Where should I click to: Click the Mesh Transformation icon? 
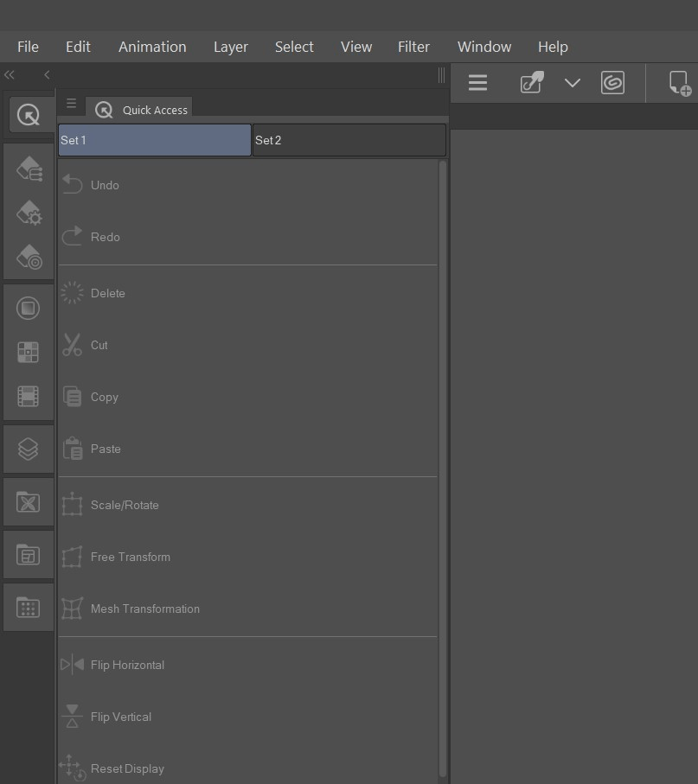tap(72, 608)
